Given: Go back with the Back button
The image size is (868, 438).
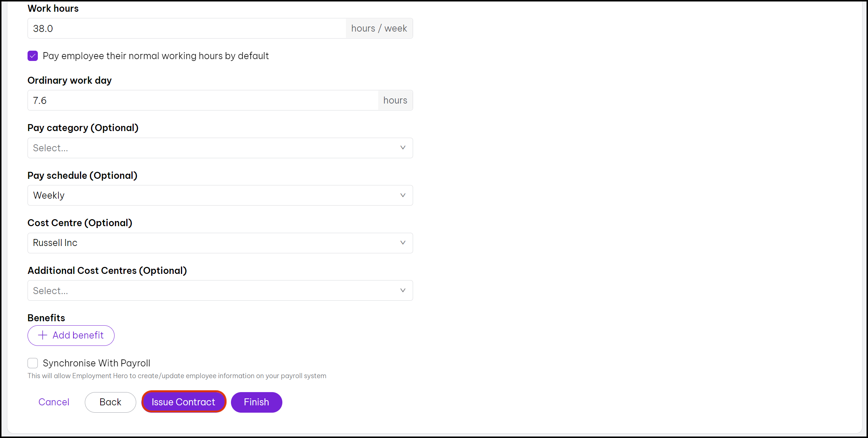Looking at the screenshot, I should coord(110,402).
